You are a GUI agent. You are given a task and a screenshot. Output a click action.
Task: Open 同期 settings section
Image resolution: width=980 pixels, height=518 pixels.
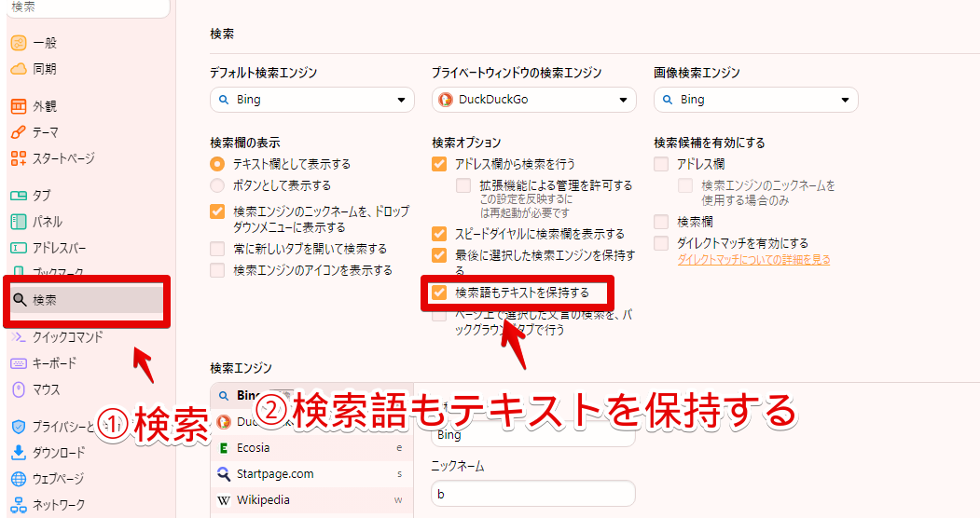tap(45, 69)
